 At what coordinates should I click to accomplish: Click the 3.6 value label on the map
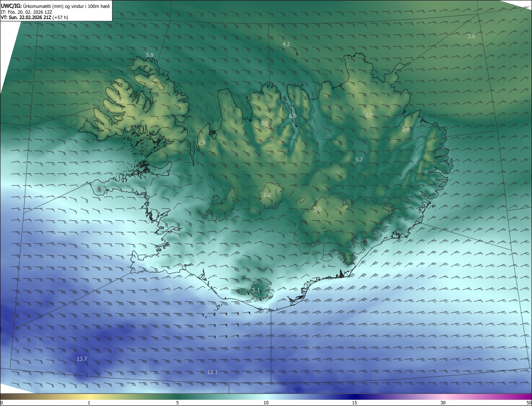[471, 37]
